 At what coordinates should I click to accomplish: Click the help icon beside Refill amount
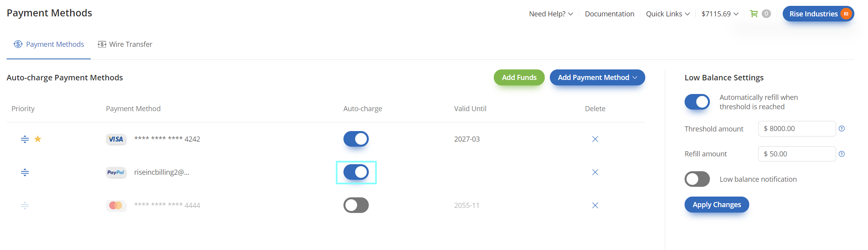point(842,154)
